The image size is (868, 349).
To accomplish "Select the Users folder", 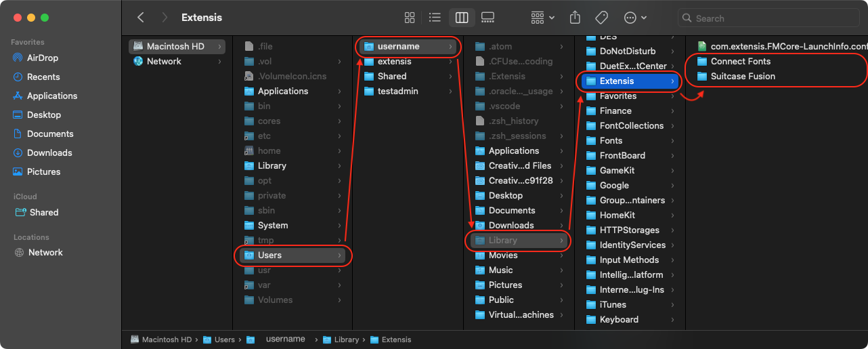I will coord(293,255).
